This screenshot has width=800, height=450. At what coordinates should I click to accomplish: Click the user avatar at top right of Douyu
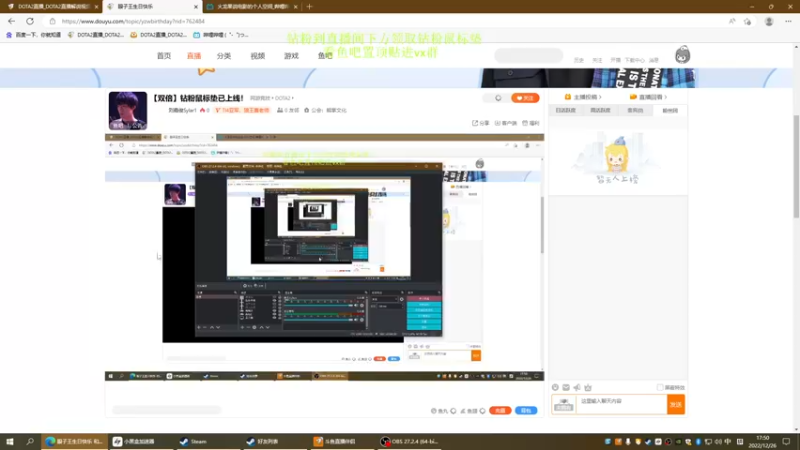tap(682, 55)
